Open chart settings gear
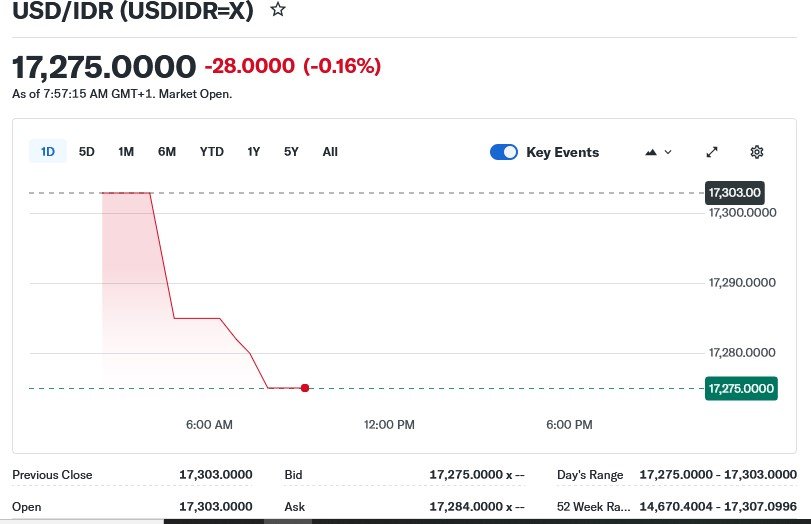Image resolution: width=811 pixels, height=524 pixels. (757, 152)
